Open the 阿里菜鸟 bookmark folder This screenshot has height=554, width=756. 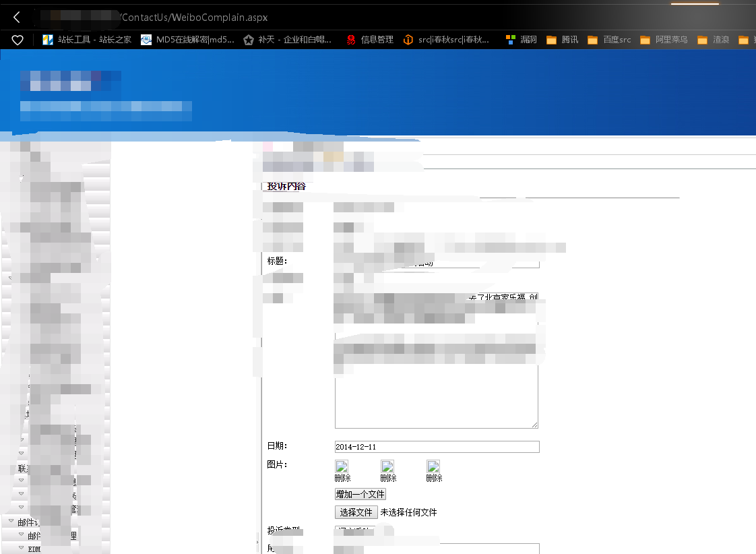(x=664, y=40)
